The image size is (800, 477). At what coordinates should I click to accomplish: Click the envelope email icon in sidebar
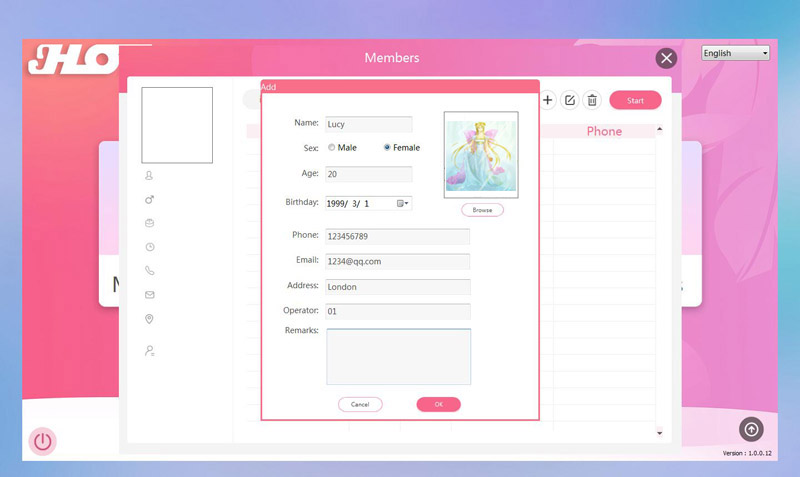click(x=149, y=294)
